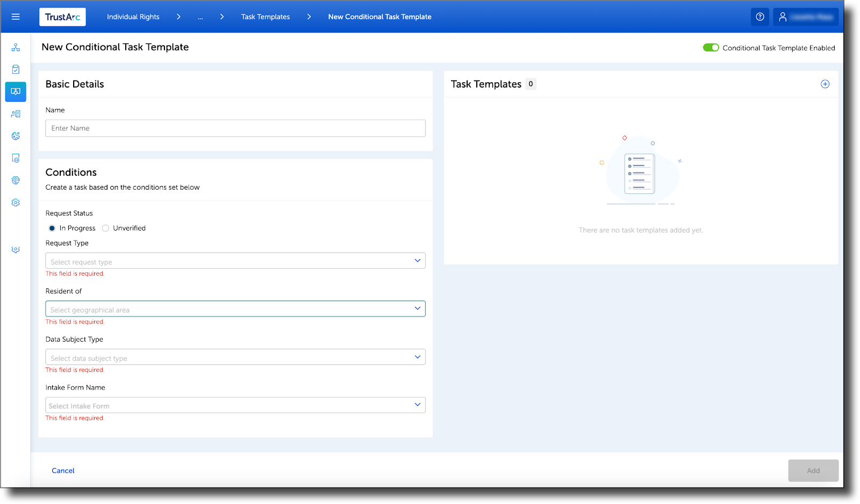The width and height of the screenshot is (860, 504).
Task: Select the cookie consent sidebar icon
Action: pos(16,135)
